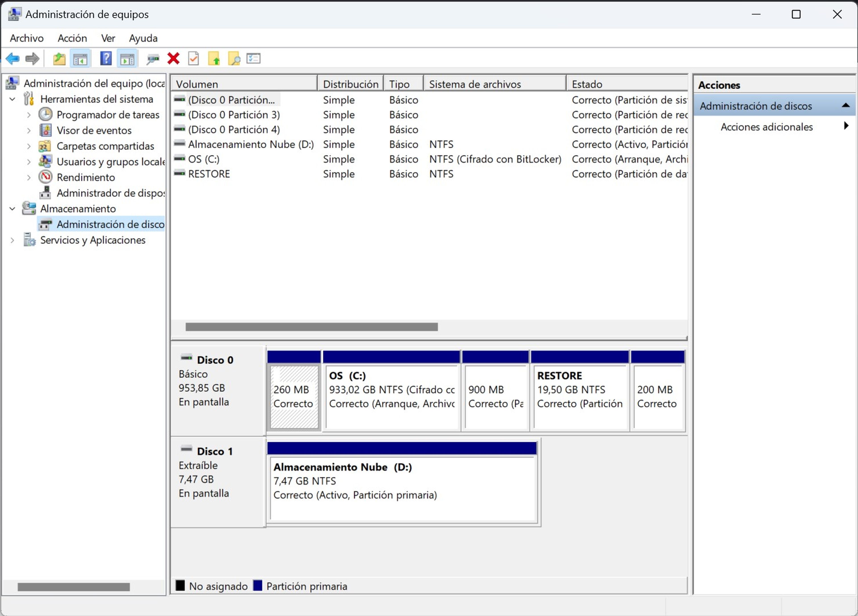Click the Administrador de dispositivos icon
858x616 pixels.
coord(45,193)
